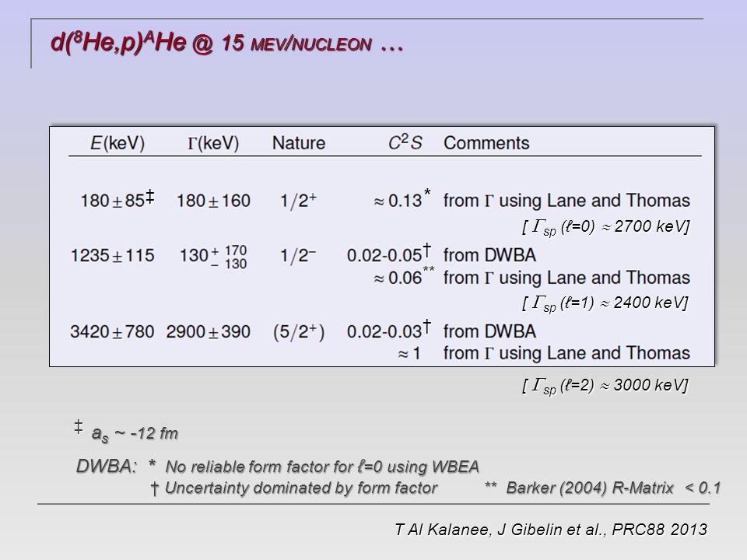Screen dimensions: 747x560
Task: Click the 2900±390 width value
Action: (x=209, y=332)
